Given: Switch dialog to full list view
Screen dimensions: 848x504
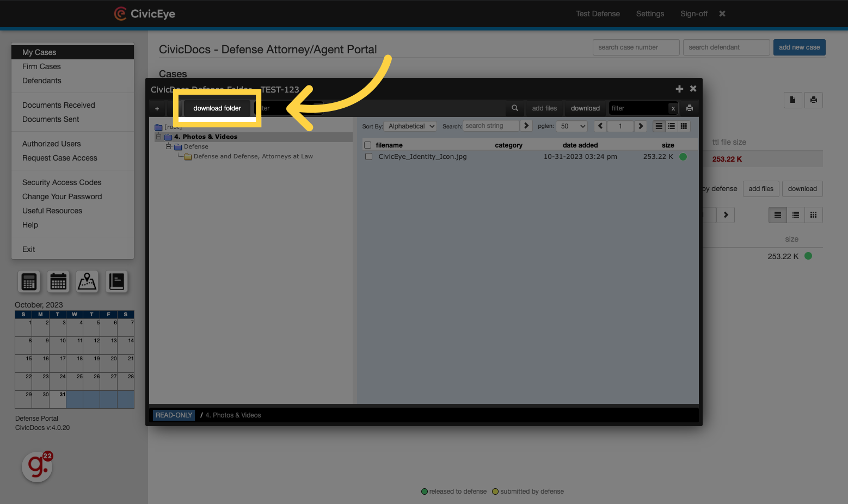Looking at the screenshot, I should 659,126.
